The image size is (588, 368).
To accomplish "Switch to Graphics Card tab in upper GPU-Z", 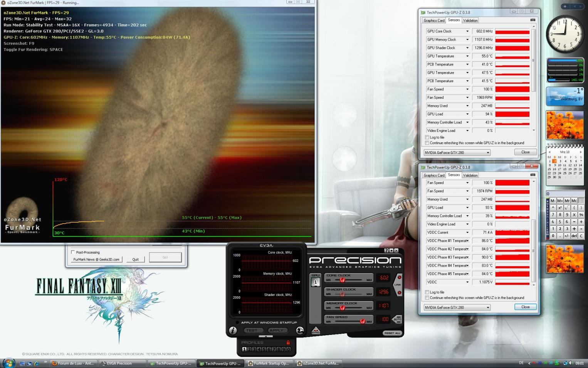I will click(434, 20).
